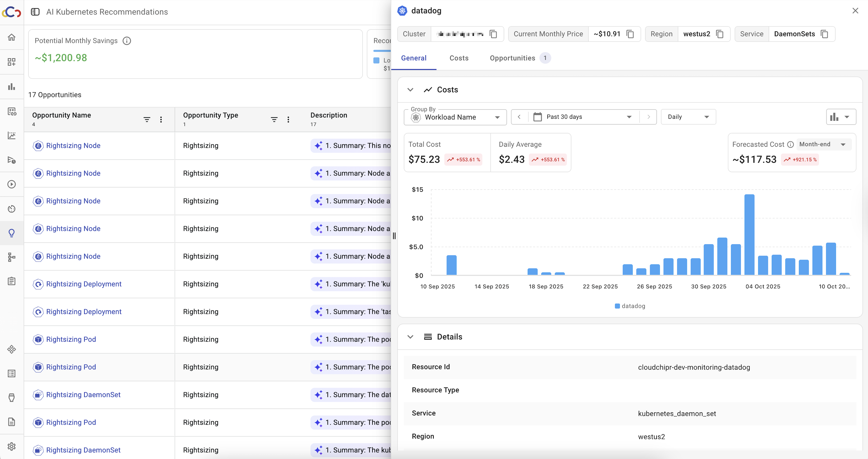Screen dimensions: 868x459
Task: Go to previous date range arrow
Action: click(x=519, y=117)
